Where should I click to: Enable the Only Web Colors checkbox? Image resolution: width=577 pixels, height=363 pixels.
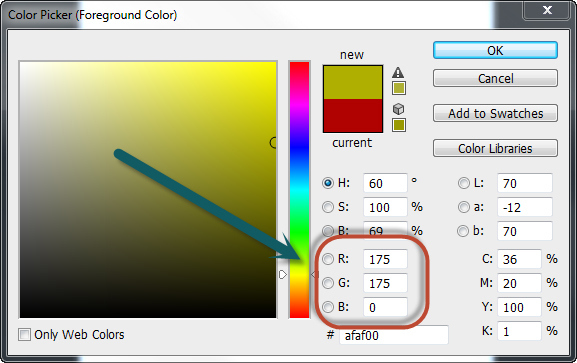tap(24, 335)
